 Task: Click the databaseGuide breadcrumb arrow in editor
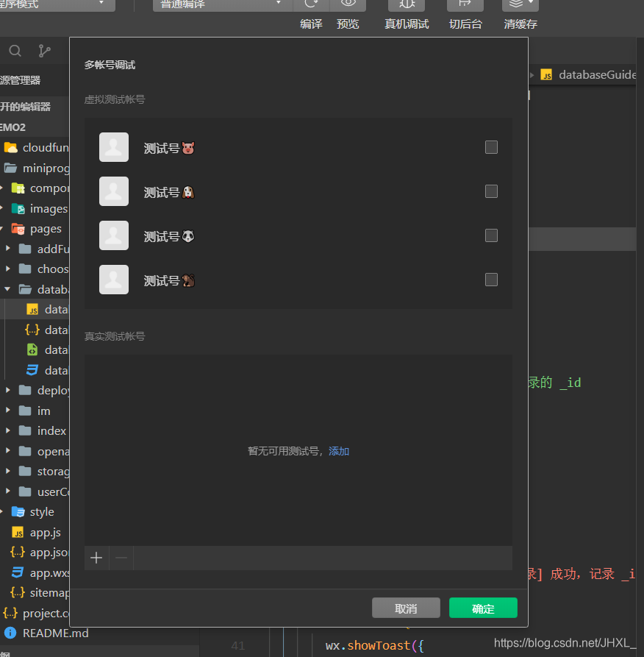pos(532,75)
